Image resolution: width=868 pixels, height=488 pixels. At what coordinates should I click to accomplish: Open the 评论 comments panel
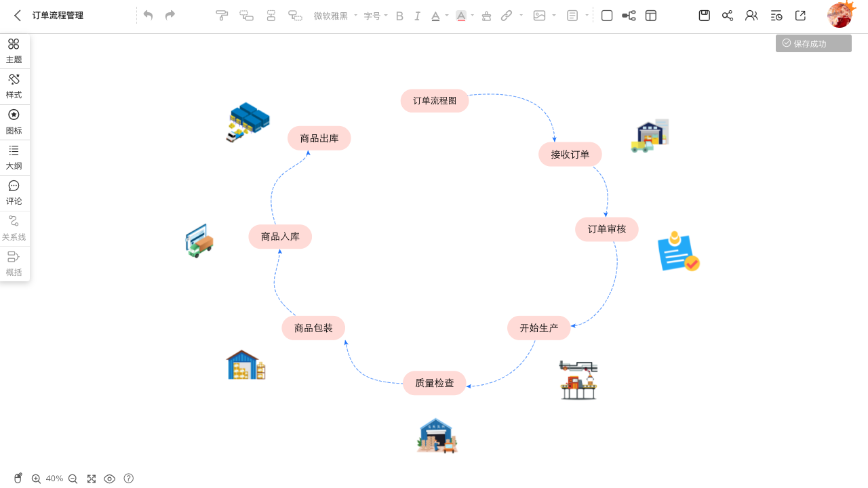tap(14, 192)
